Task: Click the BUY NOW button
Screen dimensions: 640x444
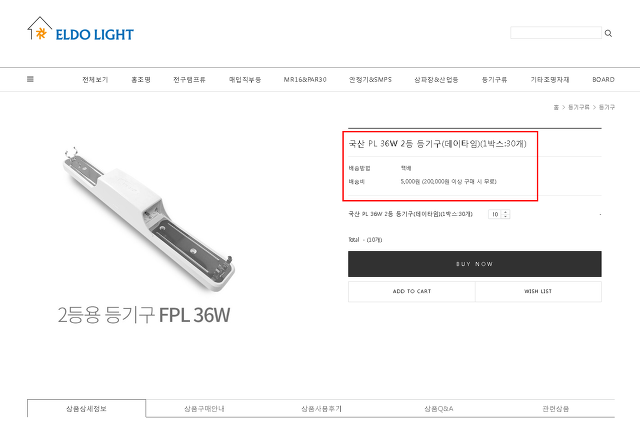Action: point(475,264)
